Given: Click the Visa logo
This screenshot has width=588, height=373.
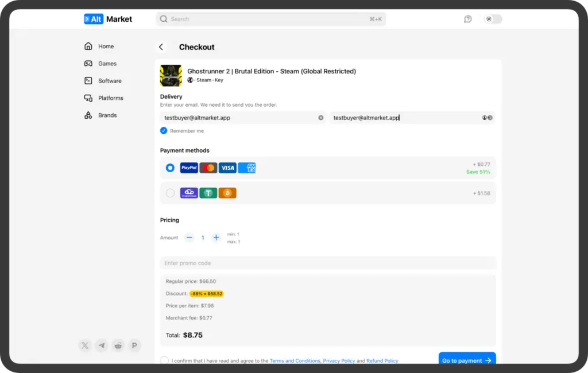Looking at the screenshot, I should click(227, 168).
